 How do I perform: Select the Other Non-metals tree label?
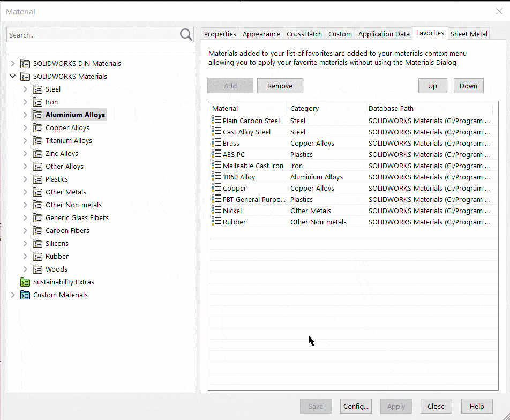pos(73,205)
